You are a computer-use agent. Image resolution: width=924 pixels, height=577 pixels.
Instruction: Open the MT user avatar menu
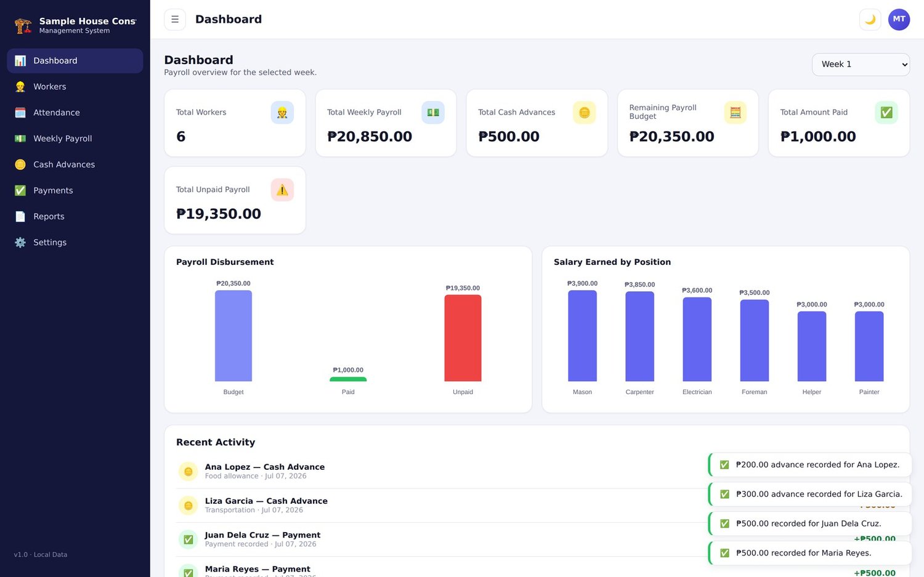tap(899, 20)
